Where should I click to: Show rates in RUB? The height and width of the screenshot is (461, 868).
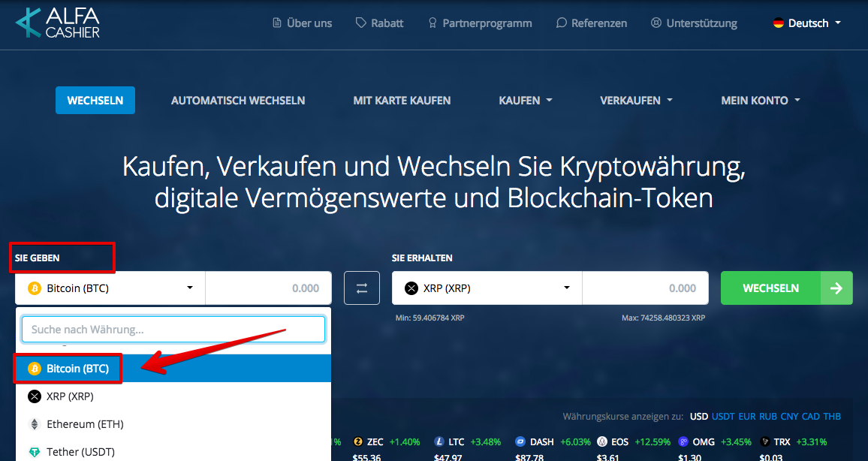[x=768, y=416]
